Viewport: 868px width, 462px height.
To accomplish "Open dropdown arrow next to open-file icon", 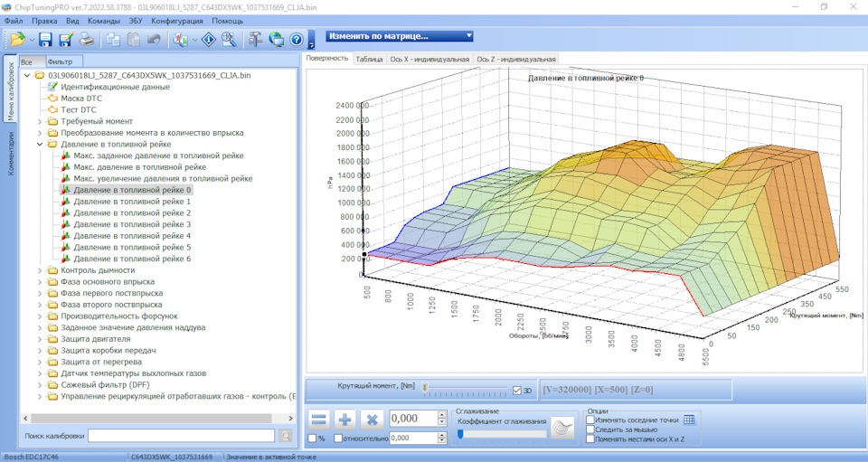I will click(32, 40).
